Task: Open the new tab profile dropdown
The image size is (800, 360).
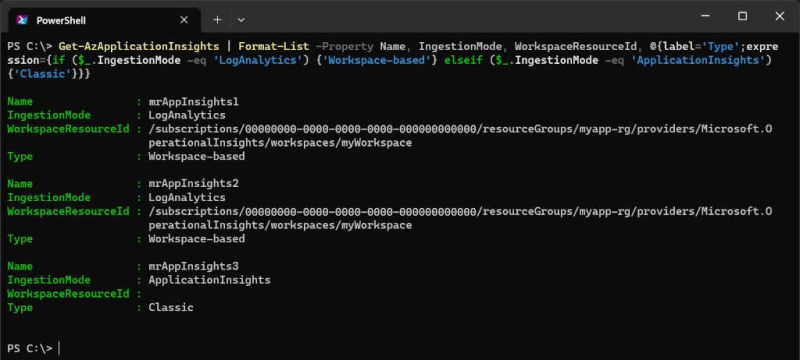Action: click(x=241, y=20)
